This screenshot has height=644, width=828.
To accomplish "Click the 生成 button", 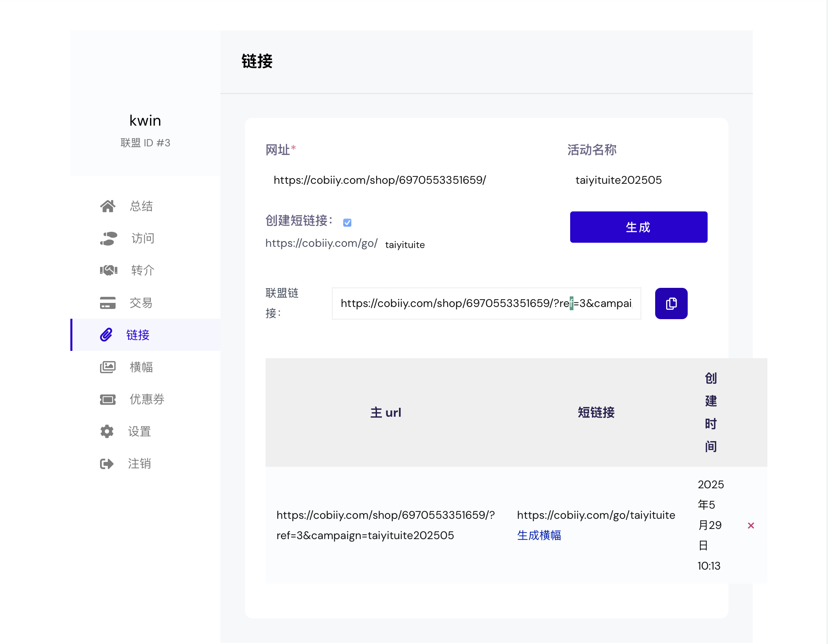I will (x=638, y=227).
